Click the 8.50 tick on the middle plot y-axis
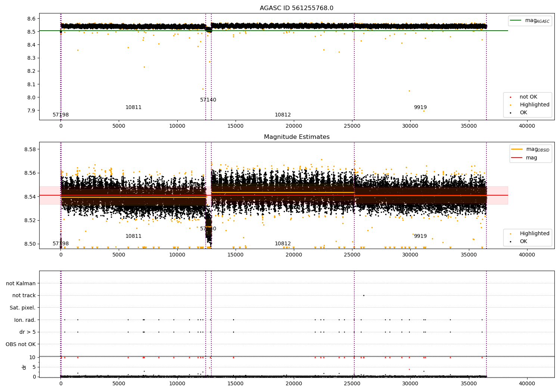 click(x=30, y=244)
